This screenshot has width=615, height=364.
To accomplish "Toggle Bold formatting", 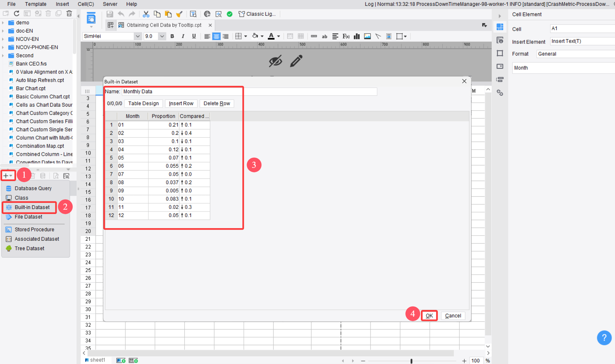I will coord(172,36).
